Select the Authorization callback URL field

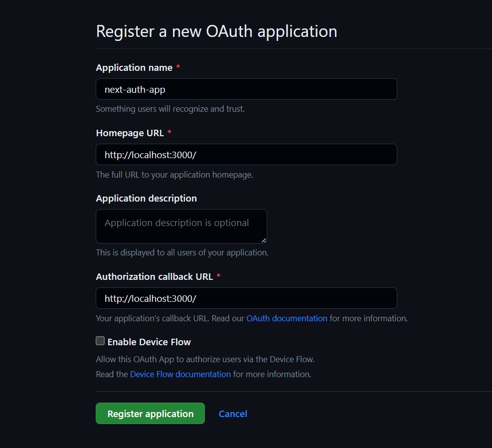[246, 298]
